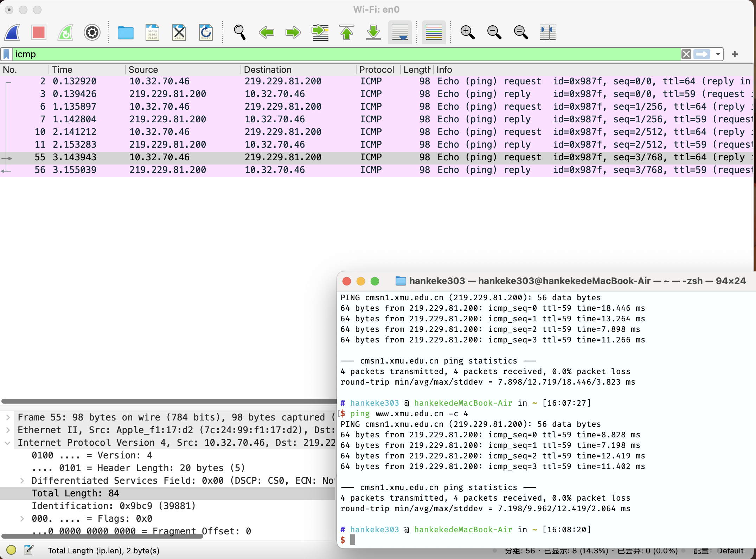Expand the Differentiated Services Field node
Screen dimensions: 756x559
point(22,481)
